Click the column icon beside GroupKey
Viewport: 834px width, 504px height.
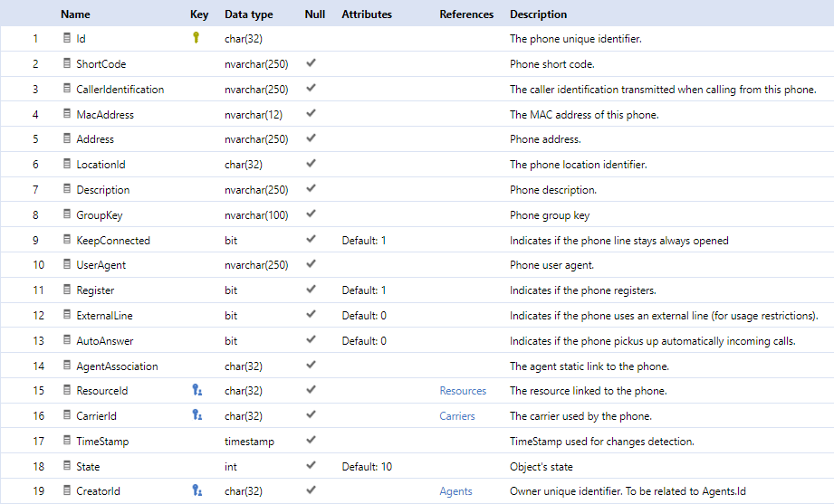coord(66,214)
